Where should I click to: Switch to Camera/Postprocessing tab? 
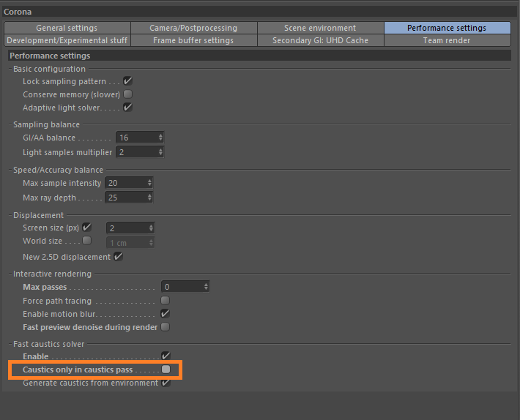193,28
